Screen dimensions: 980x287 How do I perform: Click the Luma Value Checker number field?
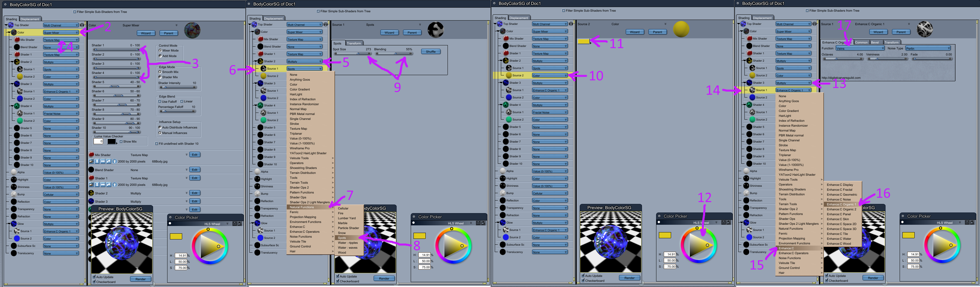click(98, 141)
